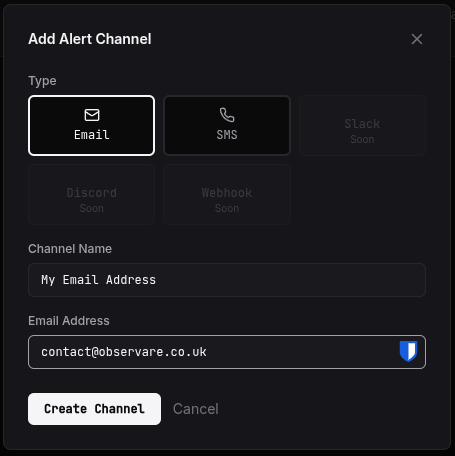This screenshot has width=455, height=456.
Task: Select the SMS channel type
Action: tap(227, 125)
